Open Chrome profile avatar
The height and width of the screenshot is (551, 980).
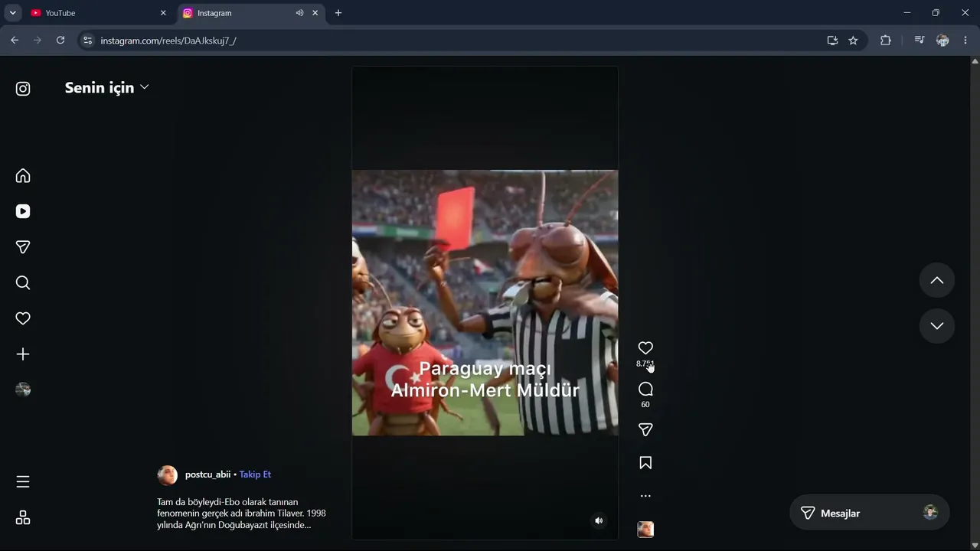click(x=942, y=41)
